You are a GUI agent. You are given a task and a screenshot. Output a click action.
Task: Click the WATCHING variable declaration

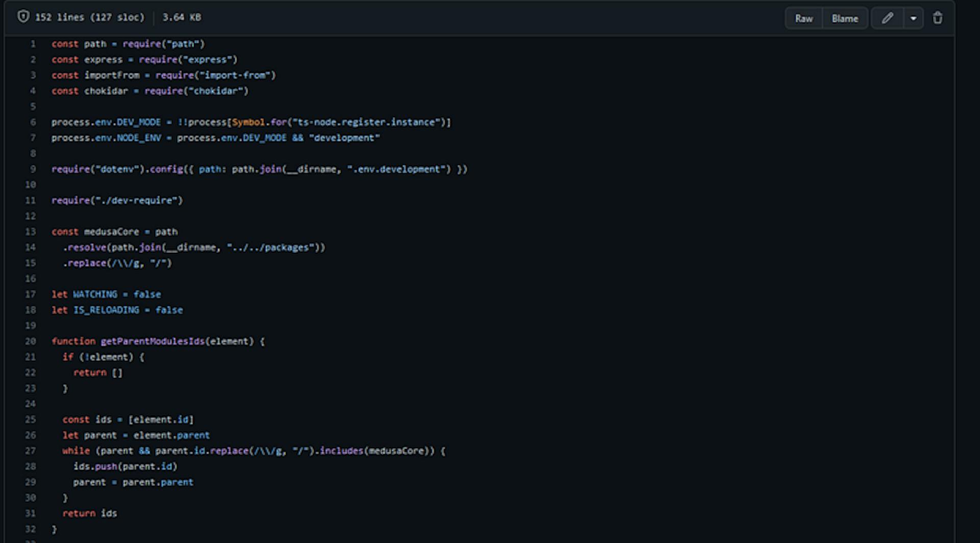tap(95, 294)
